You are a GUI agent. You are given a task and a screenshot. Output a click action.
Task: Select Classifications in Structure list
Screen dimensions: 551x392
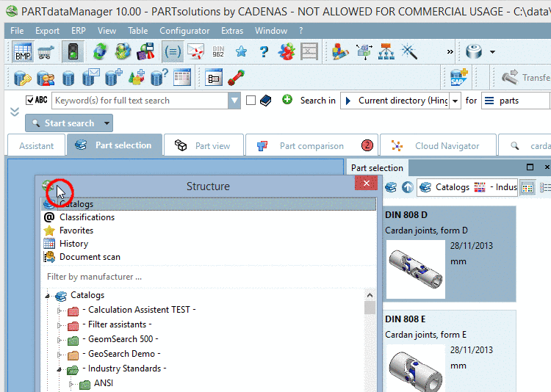click(209, 217)
